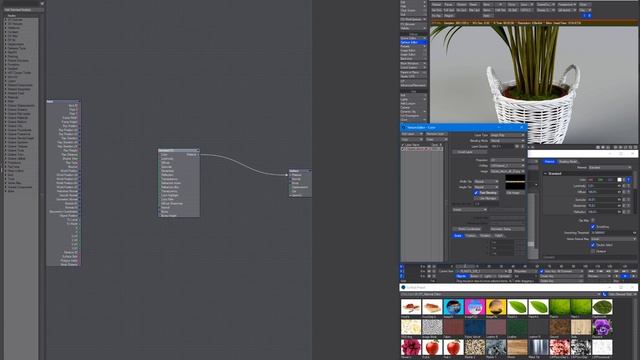
Task: Click Material output socket on the Standard node
Action: coord(198,154)
